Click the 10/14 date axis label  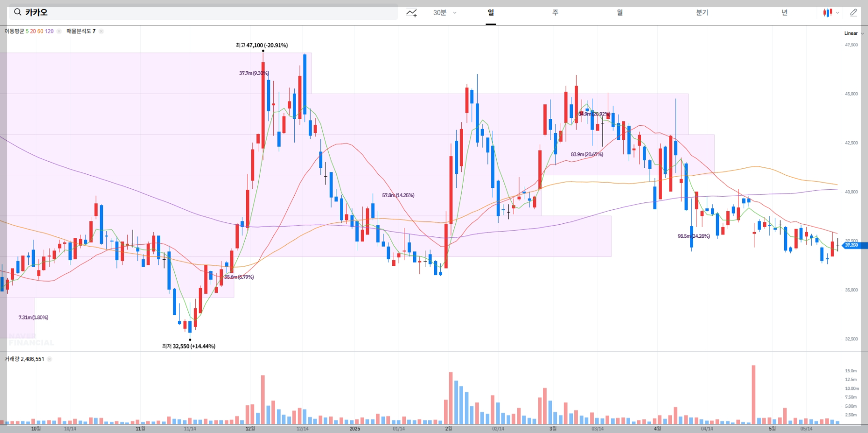click(x=70, y=429)
